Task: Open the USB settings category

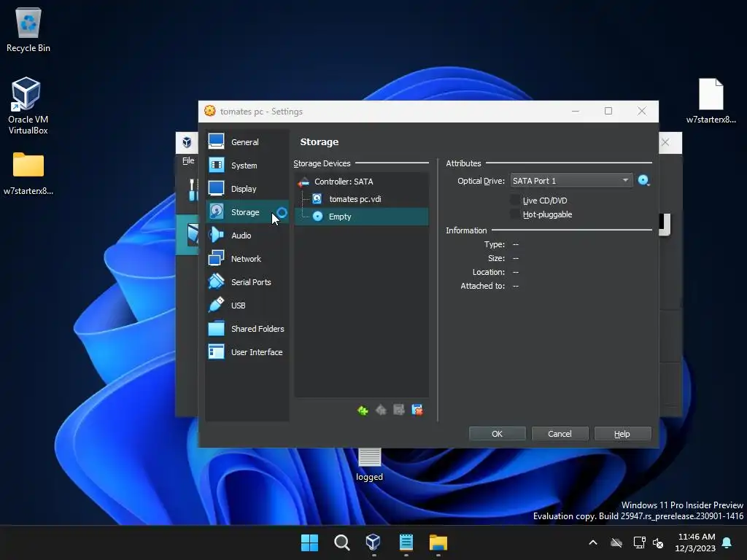Action: click(247, 306)
